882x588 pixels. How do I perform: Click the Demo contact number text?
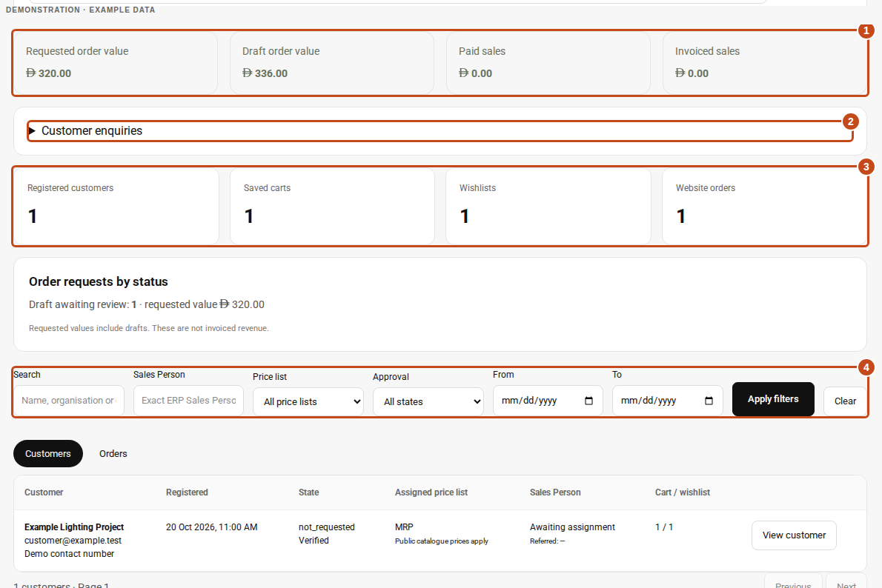pyautogui.click(x=69, y=554)
